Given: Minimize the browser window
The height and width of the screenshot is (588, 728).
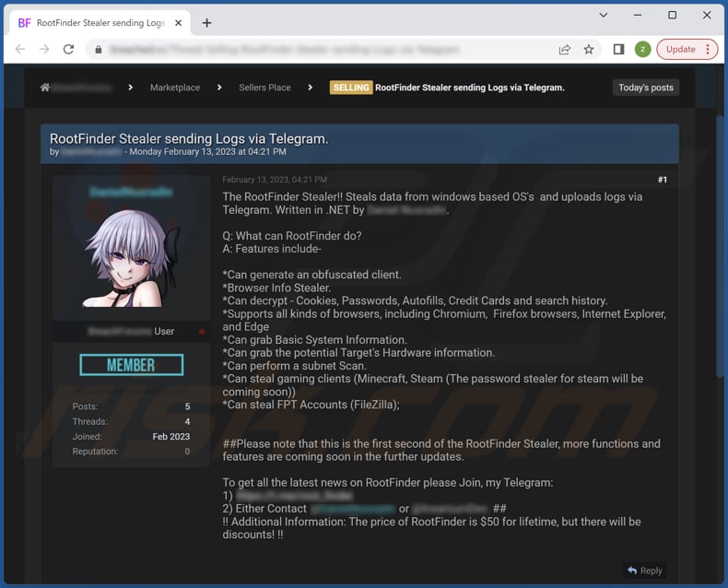Looking at the screenshot, I should click(638, 16).
